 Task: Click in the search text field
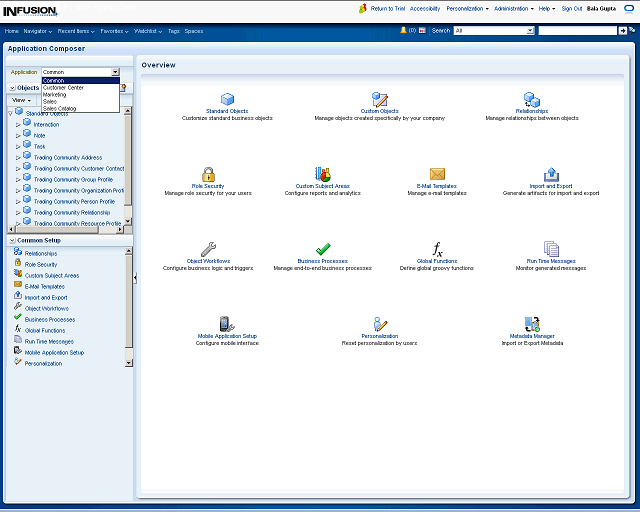[578, 31]
